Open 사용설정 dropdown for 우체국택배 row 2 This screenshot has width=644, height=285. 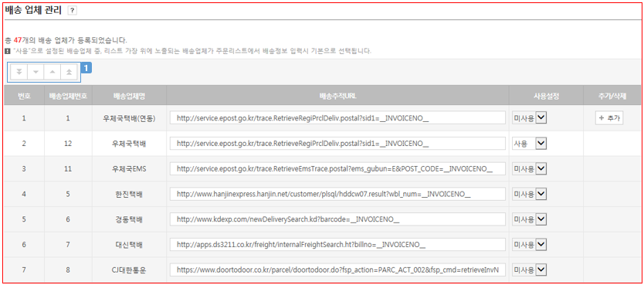click(530, 144)
